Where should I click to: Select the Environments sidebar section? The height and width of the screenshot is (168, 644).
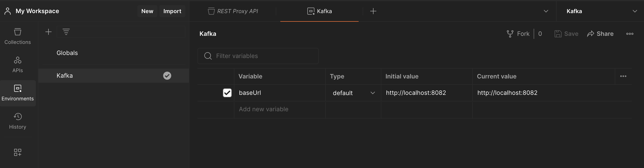click(x=18, y=93)
